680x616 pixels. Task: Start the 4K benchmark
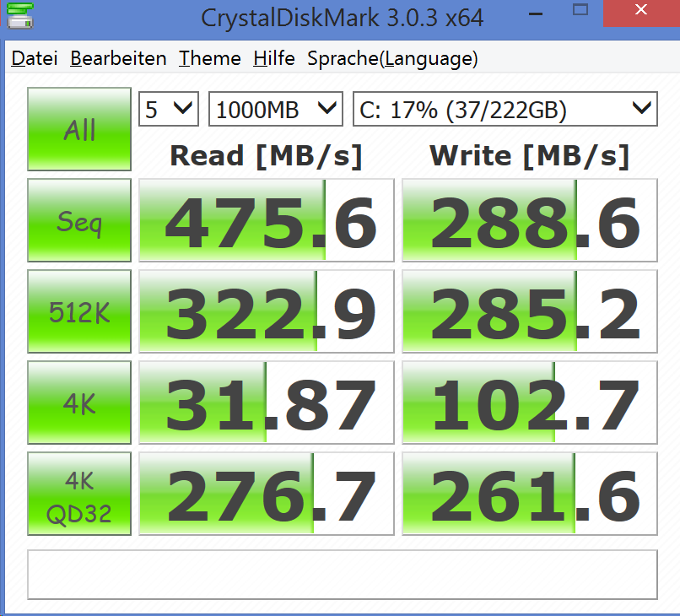(79, 403)
